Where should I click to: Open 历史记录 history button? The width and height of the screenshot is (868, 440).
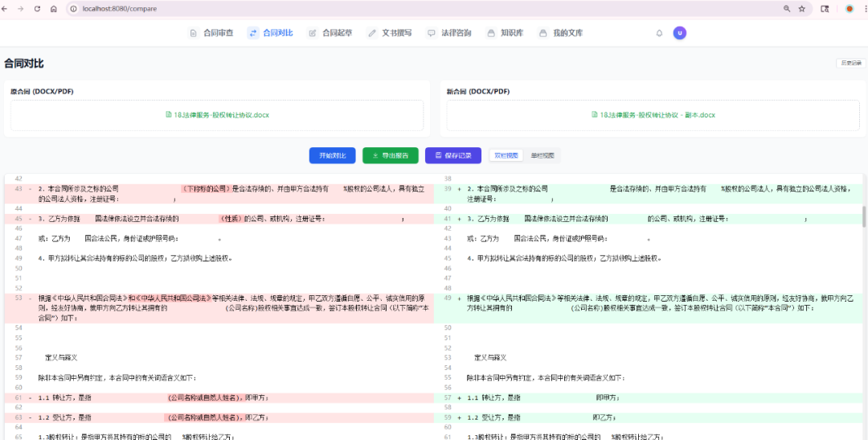[x=850, y=63]
